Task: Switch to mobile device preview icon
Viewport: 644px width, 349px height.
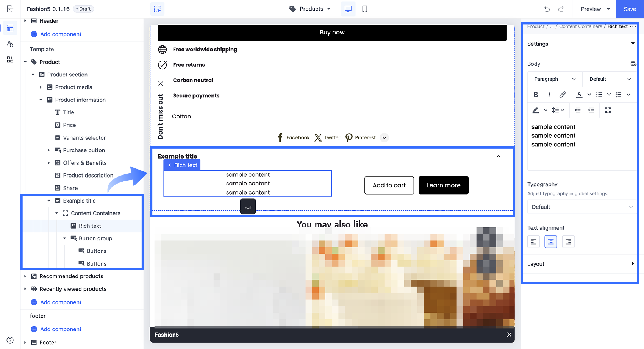Action: [x=364, y=9]
